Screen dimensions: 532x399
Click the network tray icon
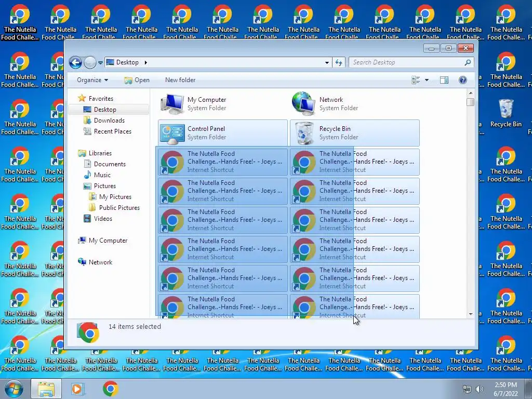[467, 389]
